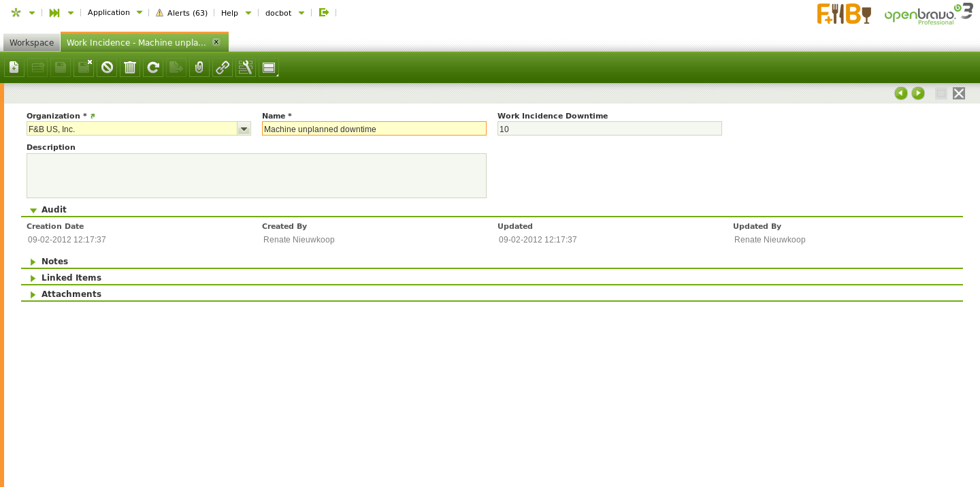Expand the Notes section
980x487 pixels.
tap(33, 262)
